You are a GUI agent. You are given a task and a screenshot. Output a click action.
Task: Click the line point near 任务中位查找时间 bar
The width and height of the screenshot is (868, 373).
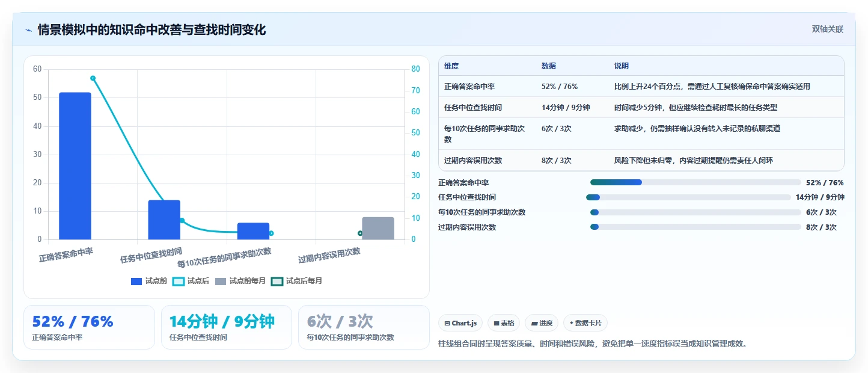[182, 221]
